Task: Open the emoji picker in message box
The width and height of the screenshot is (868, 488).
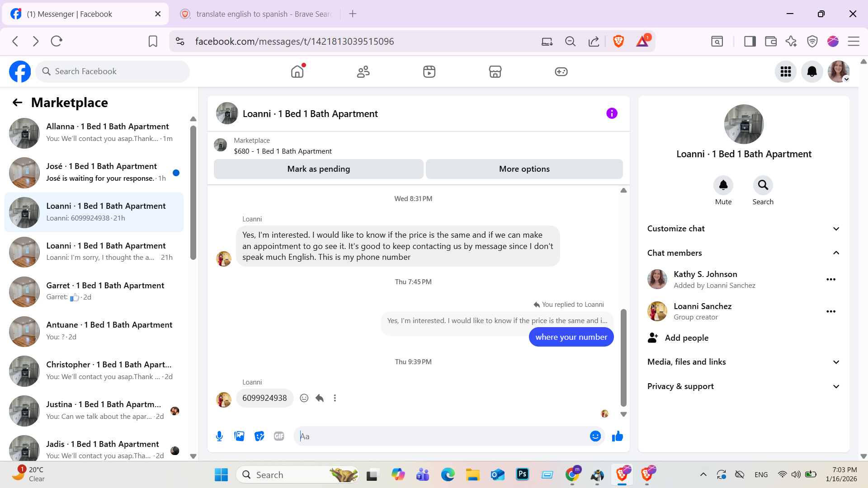Action: [x=595, y=436]
